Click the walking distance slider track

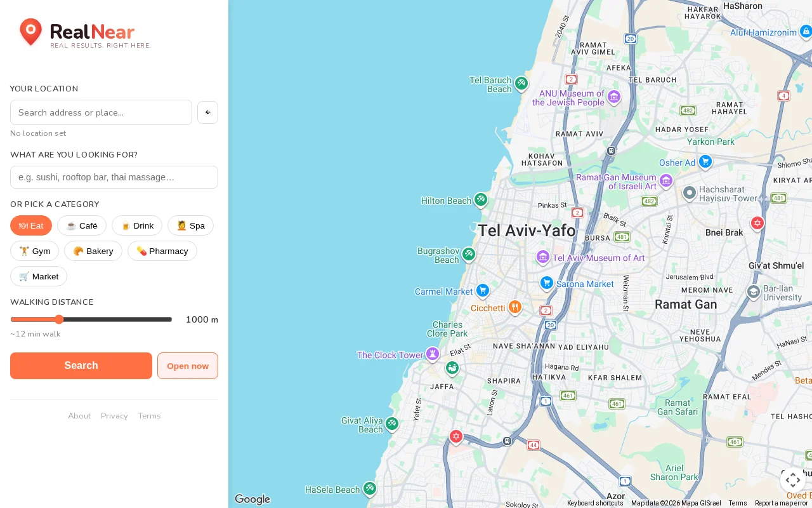91,319
